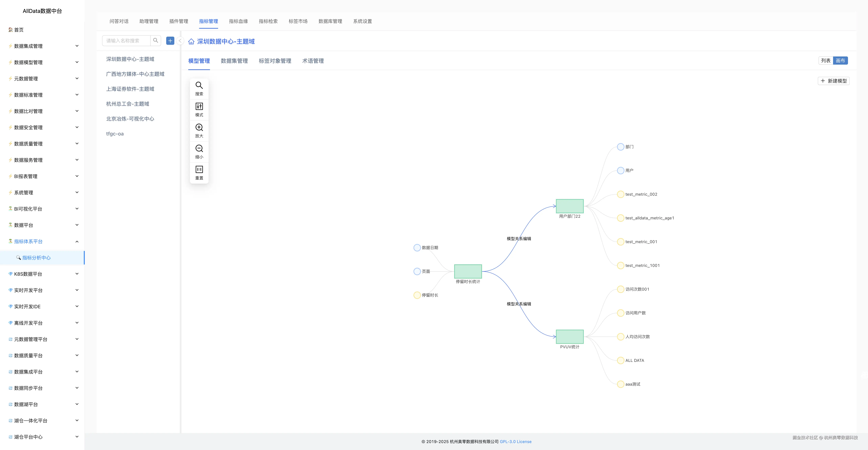Click the home icon beside domain title

tap(191, 41)
